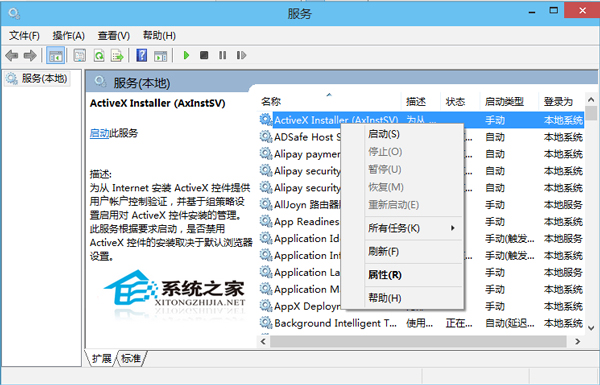Switch to the 标准 tab
Viewport: 600px width, 385px height.
pos(131,359)
